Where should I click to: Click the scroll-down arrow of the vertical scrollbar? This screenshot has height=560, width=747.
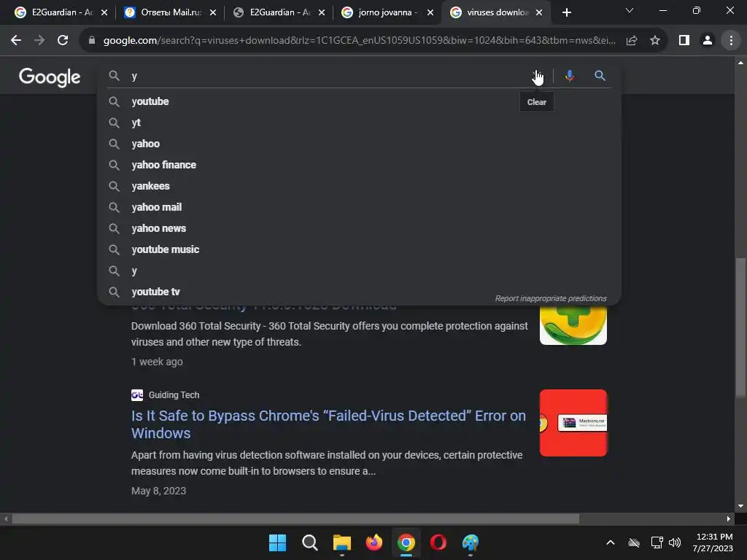[x=740, y=506]
